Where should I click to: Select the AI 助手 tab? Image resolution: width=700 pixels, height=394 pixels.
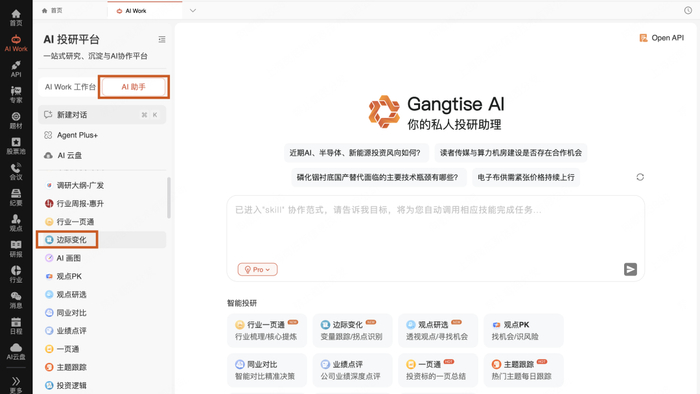click(x=133, y=87)
